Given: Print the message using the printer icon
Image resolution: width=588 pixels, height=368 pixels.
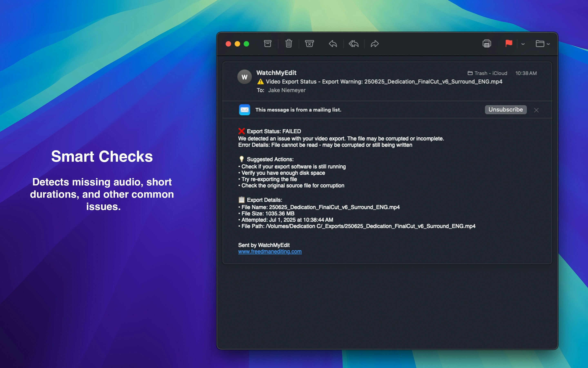Looking at the screenshot, I should pyautogui.click(x=487, y=44).
